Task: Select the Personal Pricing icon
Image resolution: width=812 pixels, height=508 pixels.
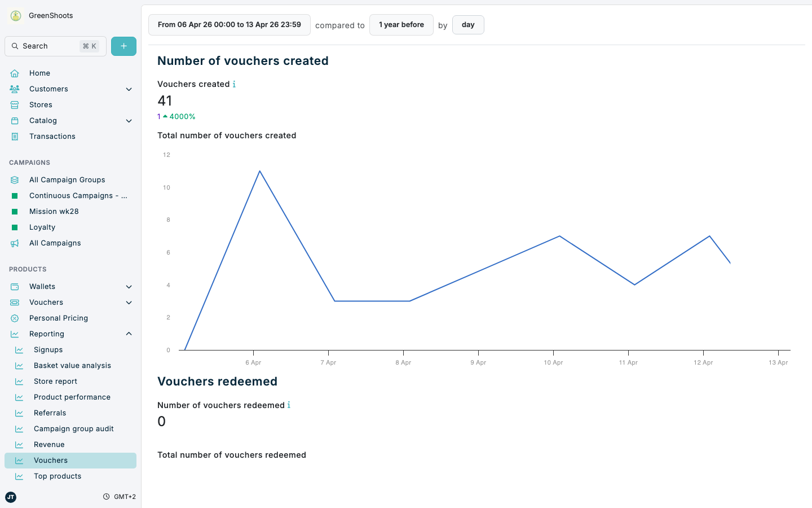Action: pos(14,318)
